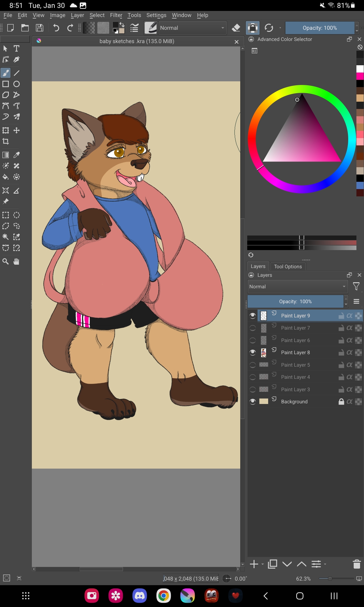
Task: Open the brush preset chooser
Action: [x=151, y=28]
